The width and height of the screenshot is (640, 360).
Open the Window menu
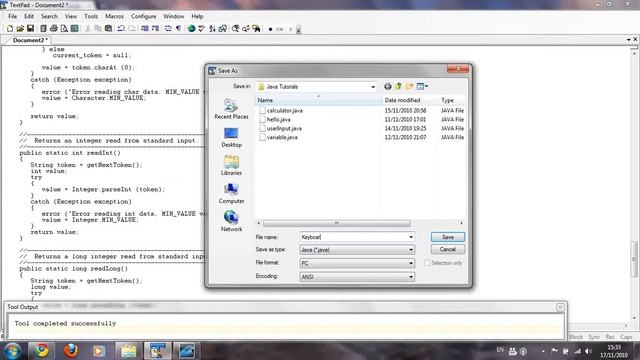click(x=173, y=16)
